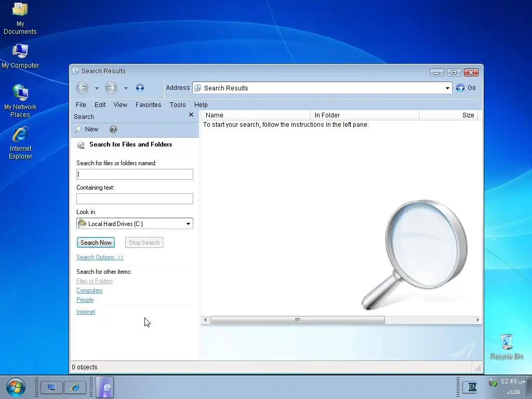Click the Go button icon
The width and height of the screenshot is (532, 399).
pos(460,88)
